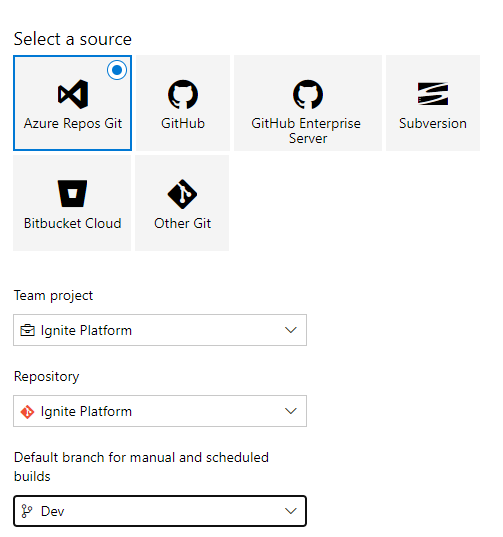Open the Repository dropdown chevron
The width and height of the screenshot is (503, 537).
click(291, 411)
